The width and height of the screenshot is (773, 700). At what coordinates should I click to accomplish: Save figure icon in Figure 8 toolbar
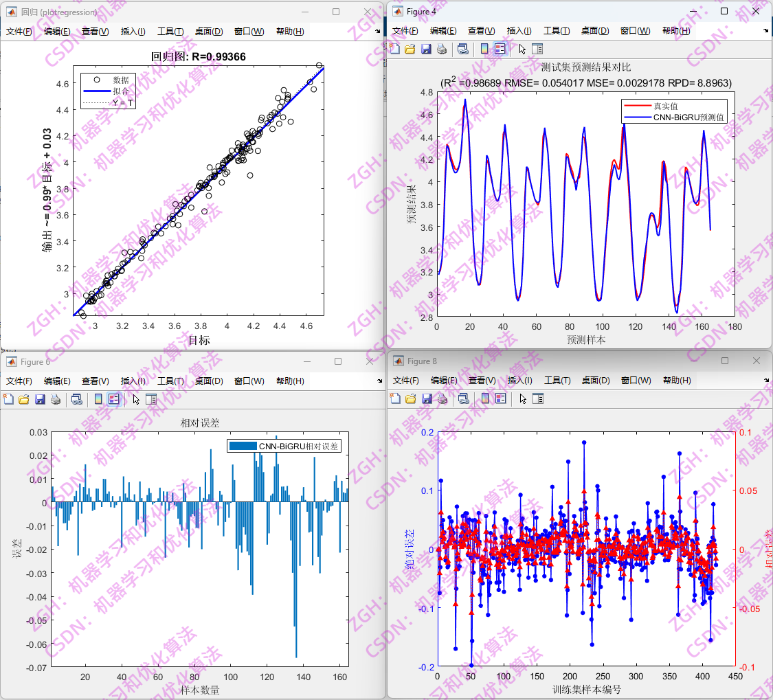(x=427, y=398)
